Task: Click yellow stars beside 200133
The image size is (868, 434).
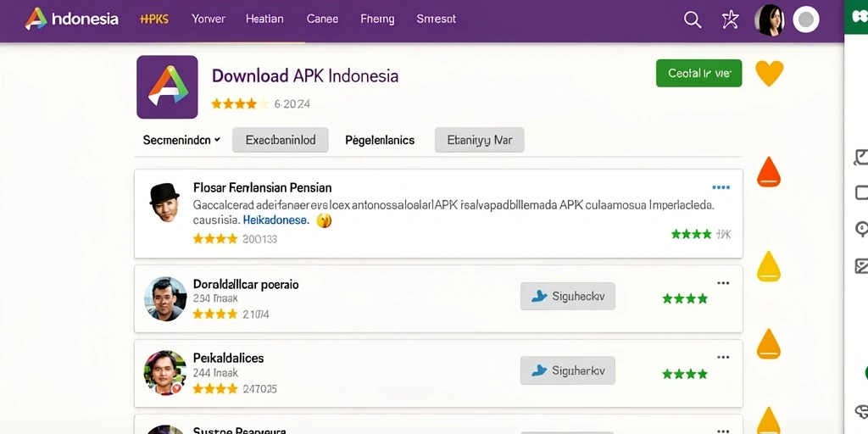Action: [x=215, y=238]
